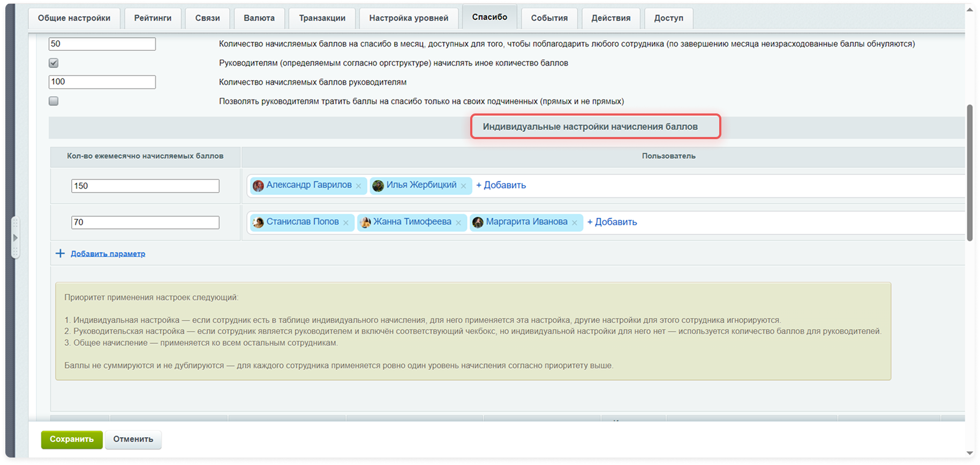This screenshot has height=465, width=980.
Task: Uncheck the managers' different points checkbox
Action: [54, 63]
